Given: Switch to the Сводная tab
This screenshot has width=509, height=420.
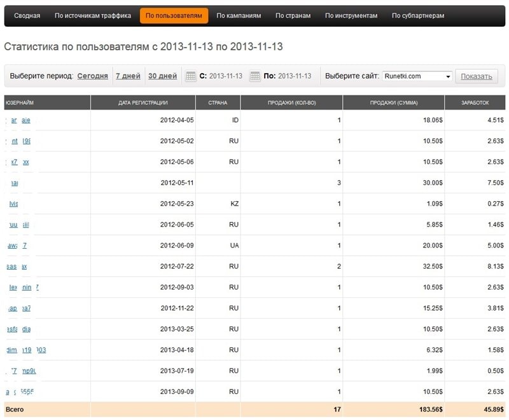Looking at the screenshot, I should [27, 15].
